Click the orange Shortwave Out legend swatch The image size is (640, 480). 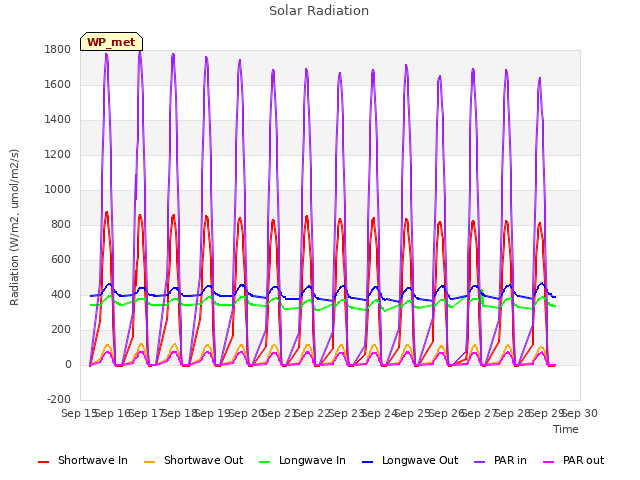click(x=149, y=462)
